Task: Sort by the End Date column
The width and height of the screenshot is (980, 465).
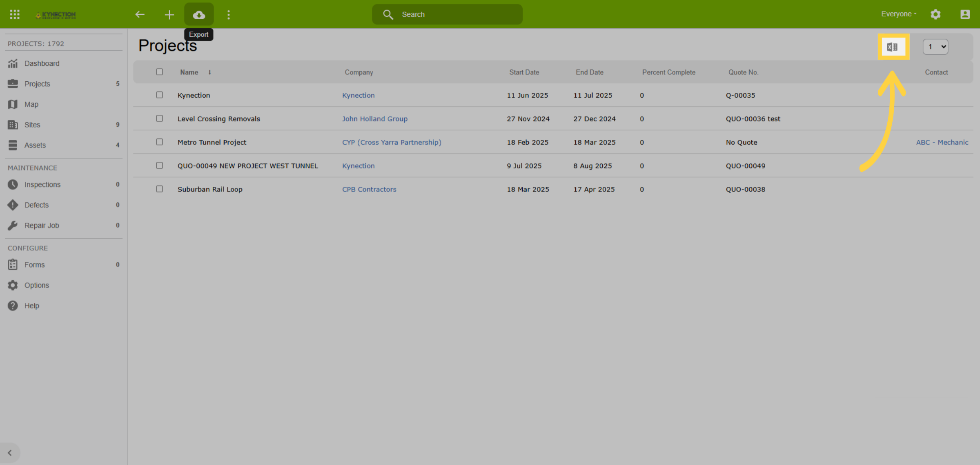Action: pos(590,72)
